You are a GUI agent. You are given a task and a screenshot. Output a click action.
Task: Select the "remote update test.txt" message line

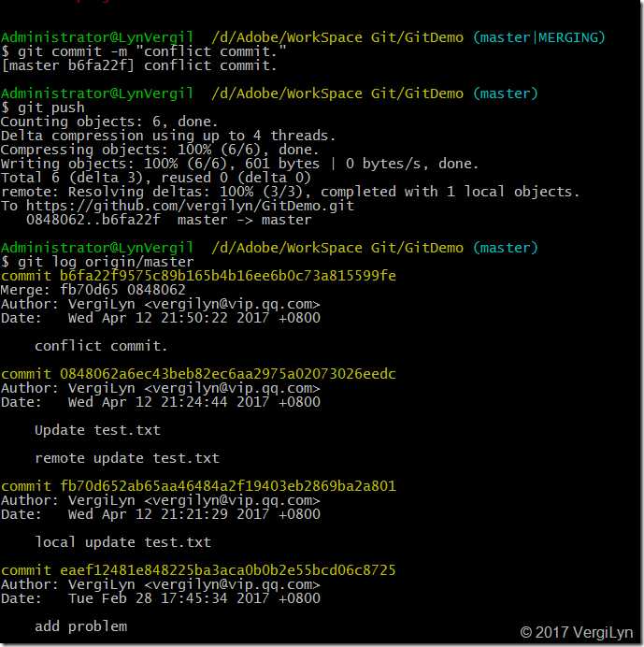tap(127, 458)
